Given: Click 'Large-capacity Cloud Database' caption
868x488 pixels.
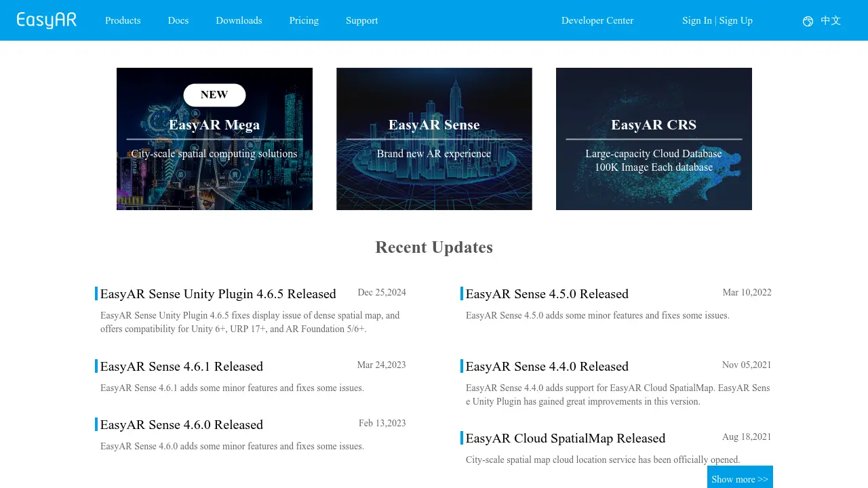Looking at the screenshot, I should click(654, 154).
